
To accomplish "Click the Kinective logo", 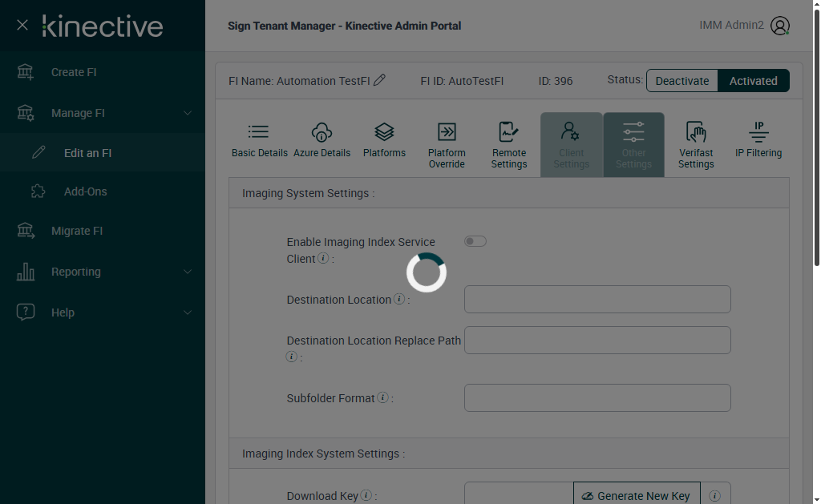I will 103,26.
